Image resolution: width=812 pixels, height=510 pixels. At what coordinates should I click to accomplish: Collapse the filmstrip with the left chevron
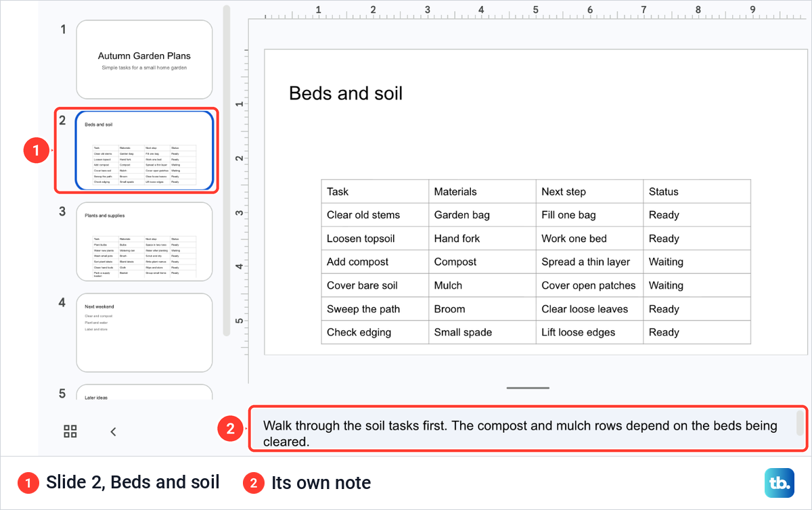[113, 432]
